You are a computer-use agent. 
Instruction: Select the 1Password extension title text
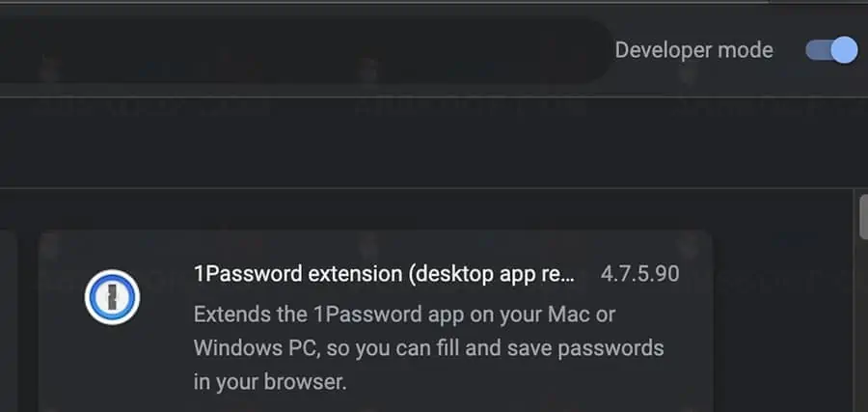pos(384,274)
